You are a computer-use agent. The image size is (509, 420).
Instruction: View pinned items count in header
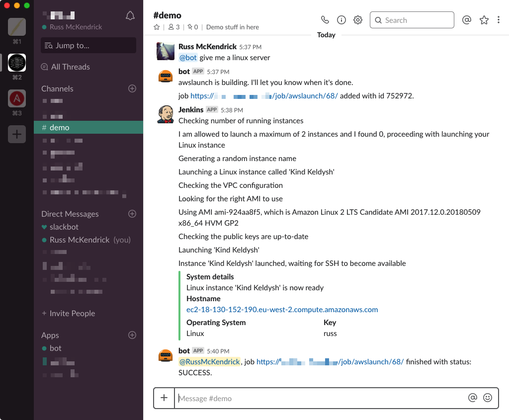point(193,27)
